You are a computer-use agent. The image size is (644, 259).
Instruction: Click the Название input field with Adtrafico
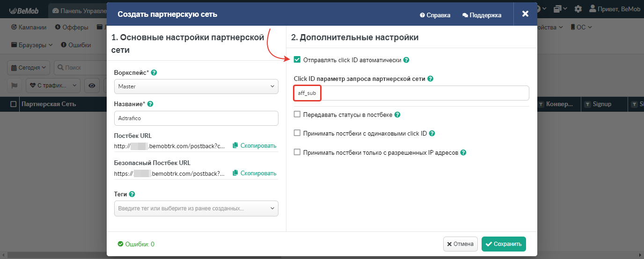(196, 118)
